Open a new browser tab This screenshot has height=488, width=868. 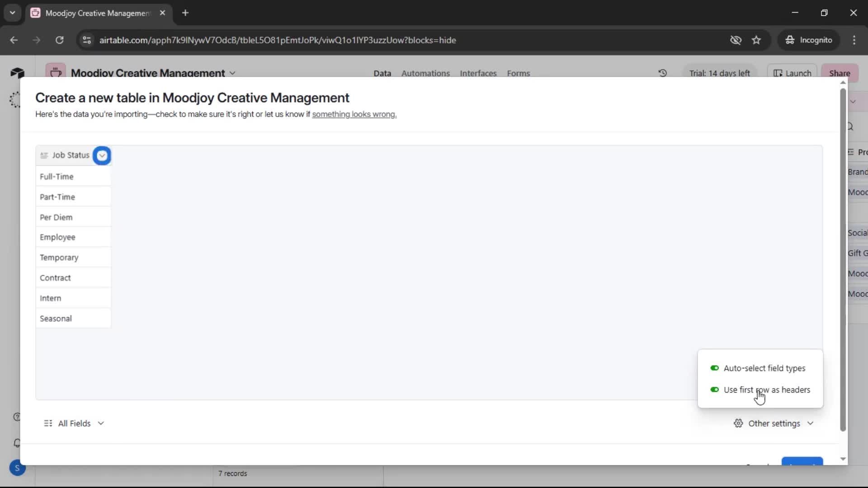coord(185,13)
